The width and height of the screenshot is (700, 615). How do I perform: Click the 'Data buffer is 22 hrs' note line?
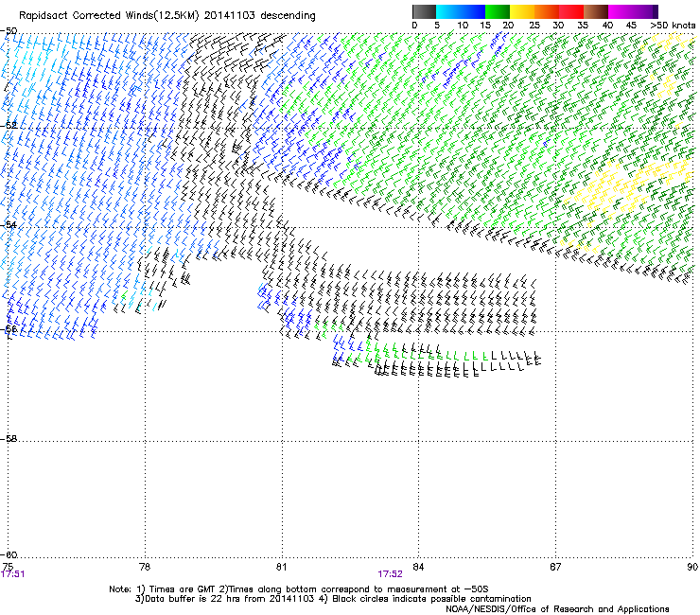click(333, 599)
